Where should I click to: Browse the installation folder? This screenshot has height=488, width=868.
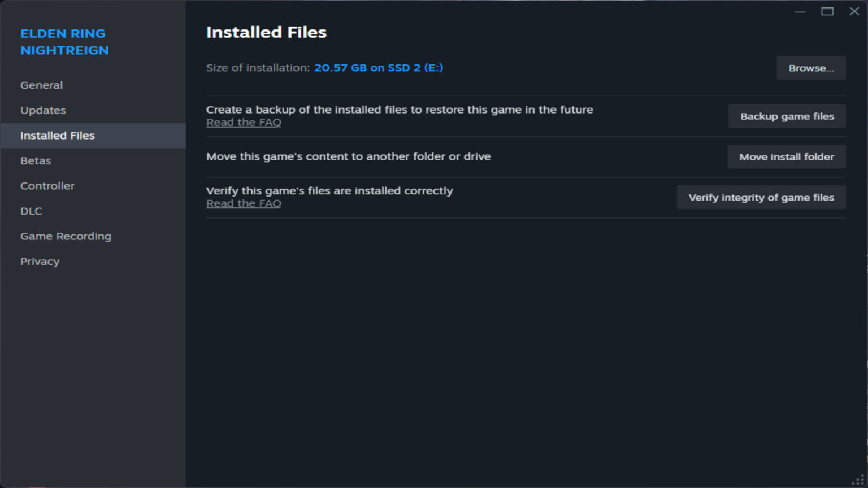811,68
